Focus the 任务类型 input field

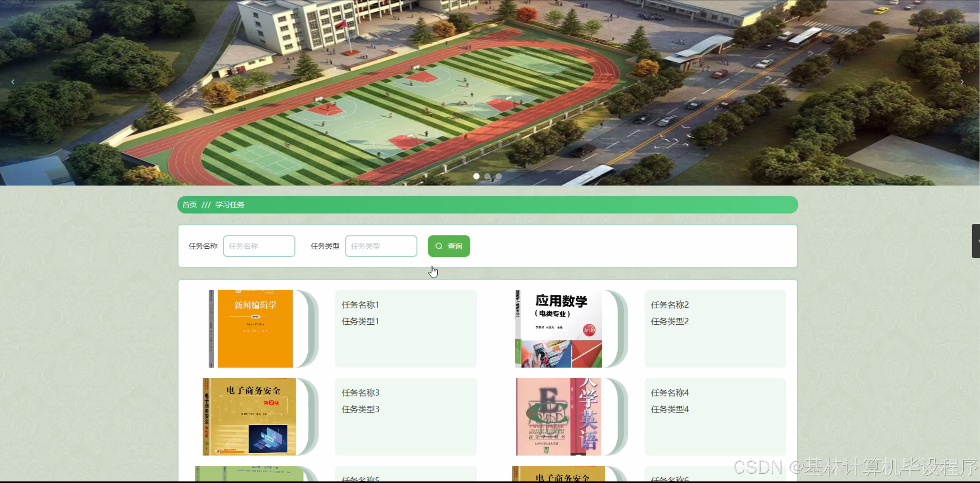381,246
